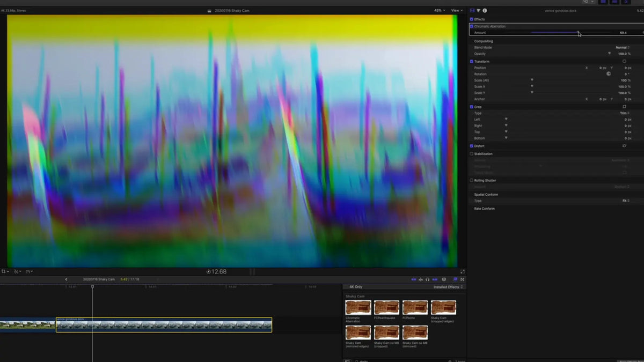Open the info inspector icon
This screenshot has height=362, width=644.
point(485,10)
